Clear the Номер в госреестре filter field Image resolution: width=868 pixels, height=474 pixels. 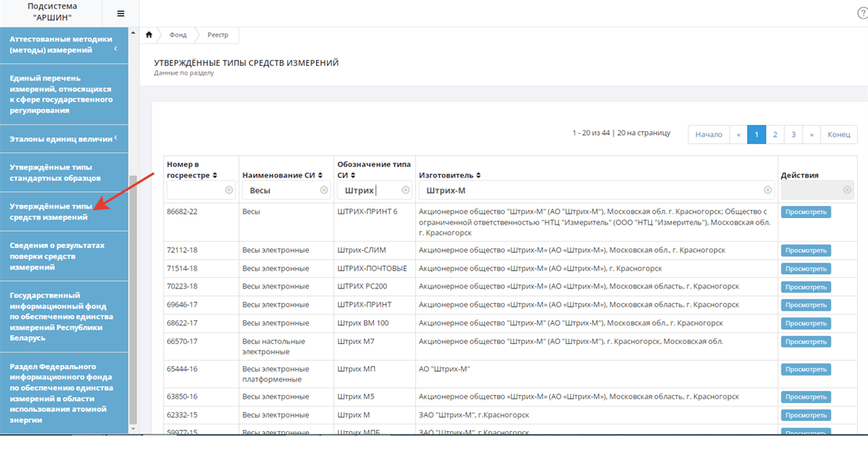point(229,190)
